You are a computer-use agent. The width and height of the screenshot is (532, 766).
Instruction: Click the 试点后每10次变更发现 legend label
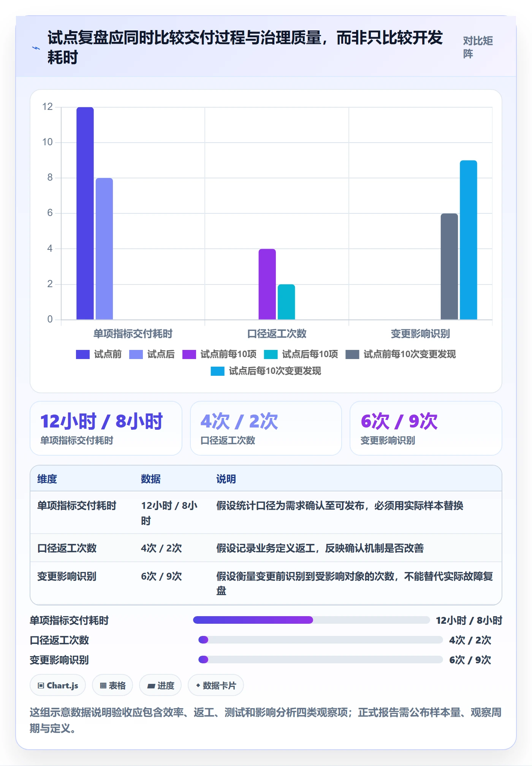[275, 371]
